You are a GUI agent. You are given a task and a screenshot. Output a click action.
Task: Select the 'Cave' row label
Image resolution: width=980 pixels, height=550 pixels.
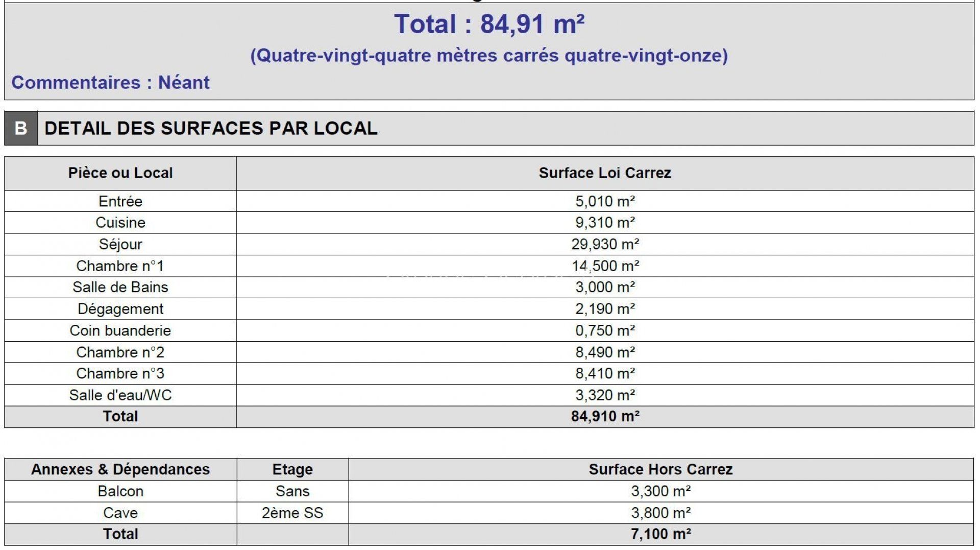click(x=120, y=513)
